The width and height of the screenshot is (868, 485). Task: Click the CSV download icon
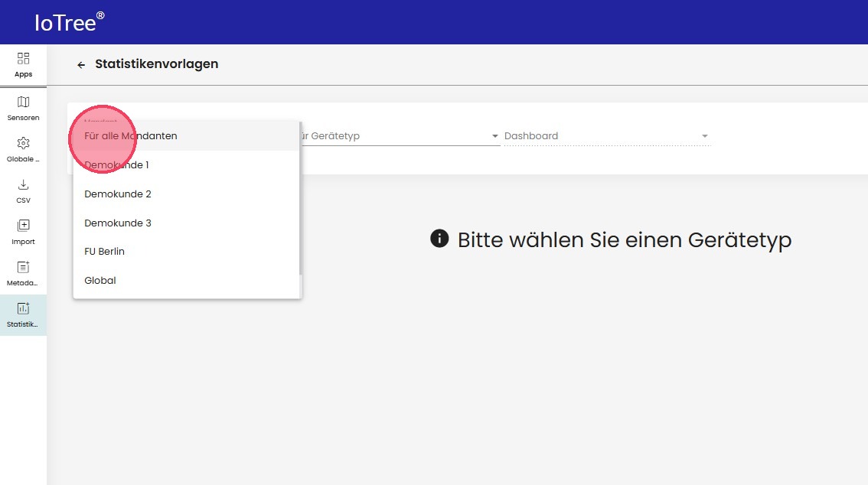point(23,185)
